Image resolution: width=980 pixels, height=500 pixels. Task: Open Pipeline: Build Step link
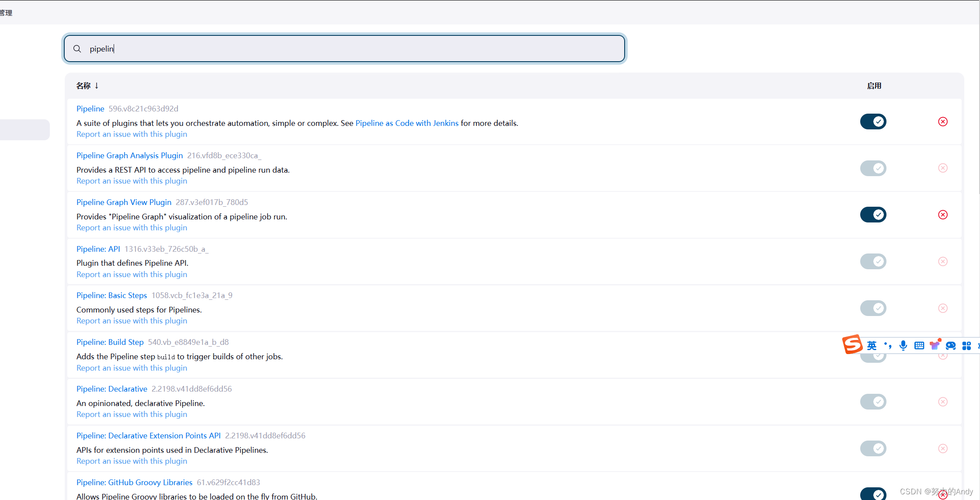pos(110,342)
